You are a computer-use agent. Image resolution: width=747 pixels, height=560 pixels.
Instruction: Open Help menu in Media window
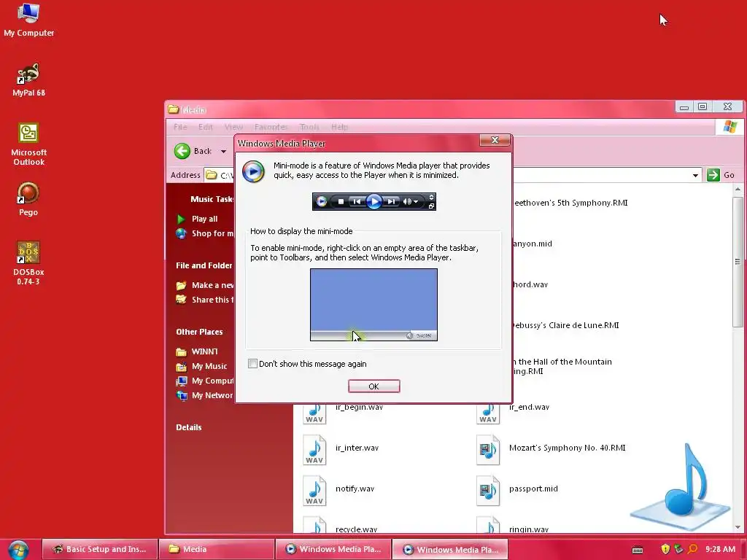point(340,127)
